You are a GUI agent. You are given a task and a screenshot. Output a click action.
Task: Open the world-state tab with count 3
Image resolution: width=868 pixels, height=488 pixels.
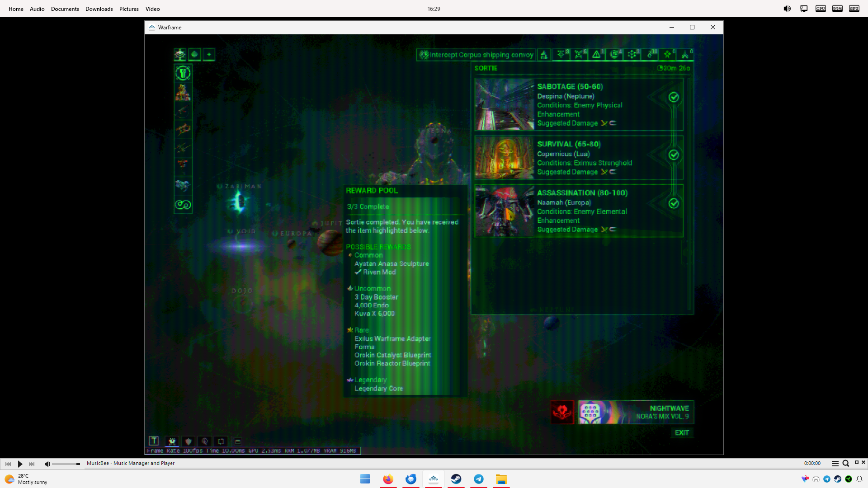point(561,55)
